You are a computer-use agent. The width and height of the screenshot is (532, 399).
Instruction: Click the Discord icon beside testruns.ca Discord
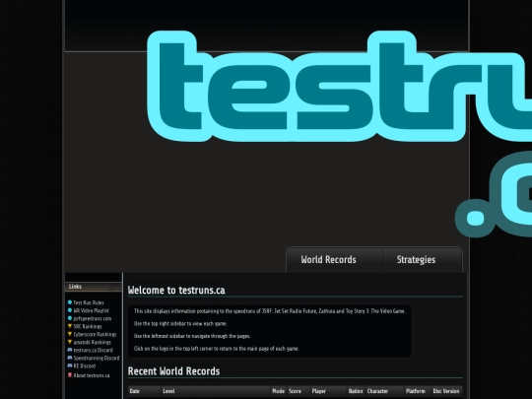(x=70, y=350)
